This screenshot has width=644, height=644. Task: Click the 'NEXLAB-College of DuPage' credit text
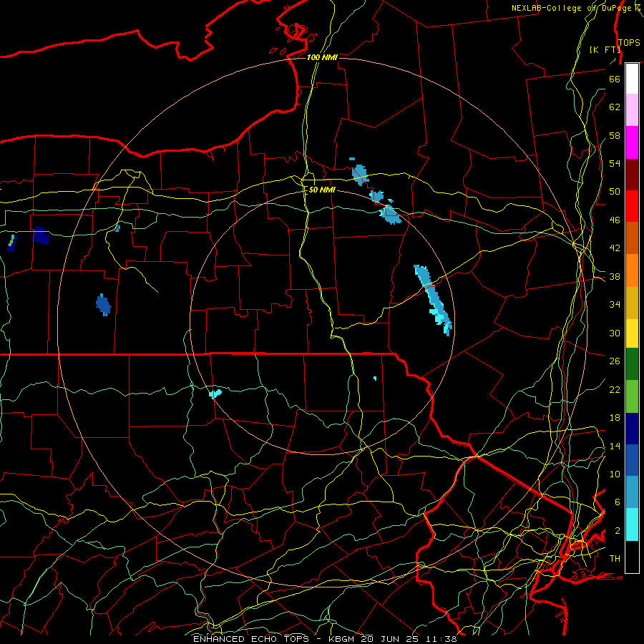572,8
